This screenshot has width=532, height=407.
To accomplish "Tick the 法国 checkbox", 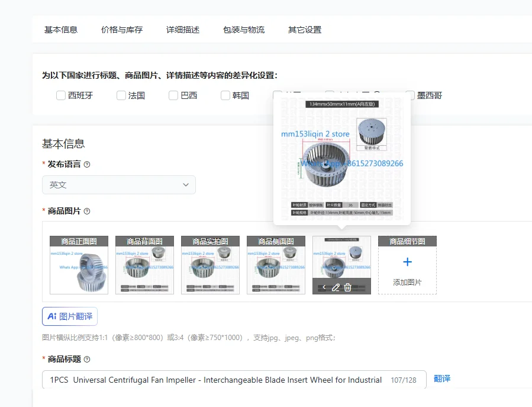I will point(121,95).
